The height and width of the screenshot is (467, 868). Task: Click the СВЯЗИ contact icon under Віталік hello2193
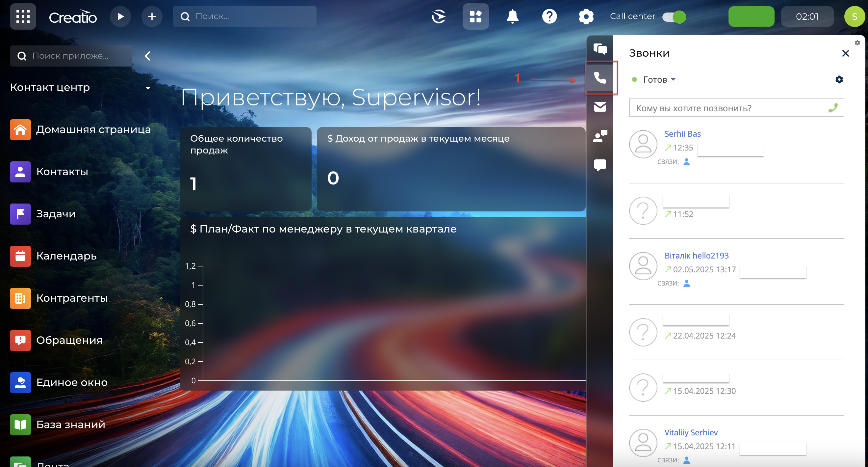point(686,283)
